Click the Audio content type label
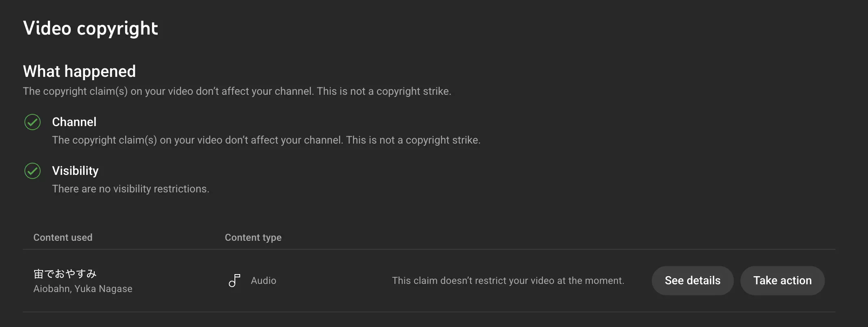Viewport: 868px width, 327px height. tap(263, 281)
